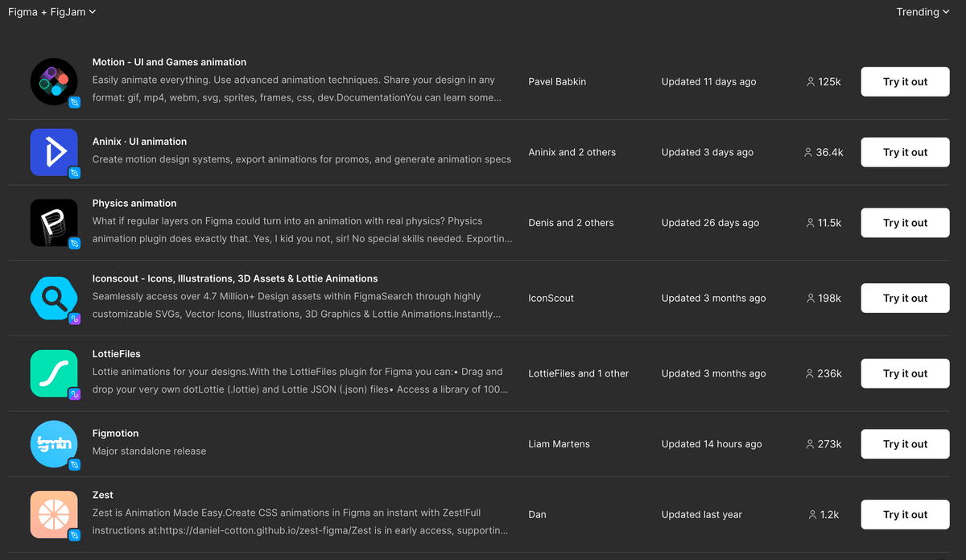Click Denis and 2 others authors
Viewport: 966px width, 560px height.
point(571,223)
